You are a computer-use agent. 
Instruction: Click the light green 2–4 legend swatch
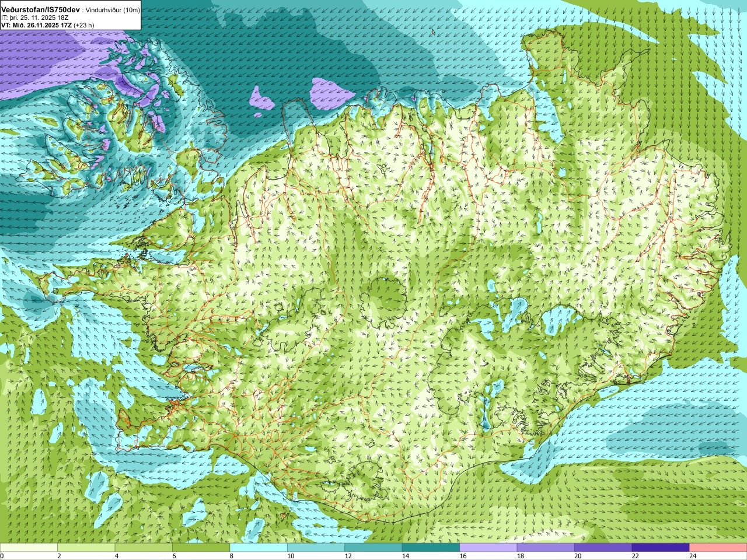point(86,548)
